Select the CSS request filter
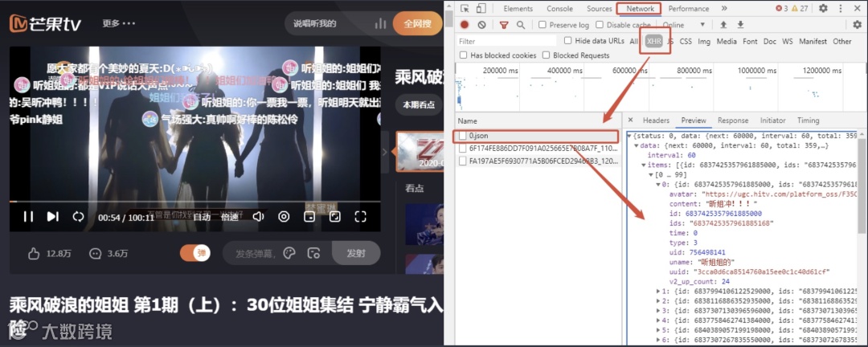The width and height of the screenshot is (868, 347). pos(686,42)
